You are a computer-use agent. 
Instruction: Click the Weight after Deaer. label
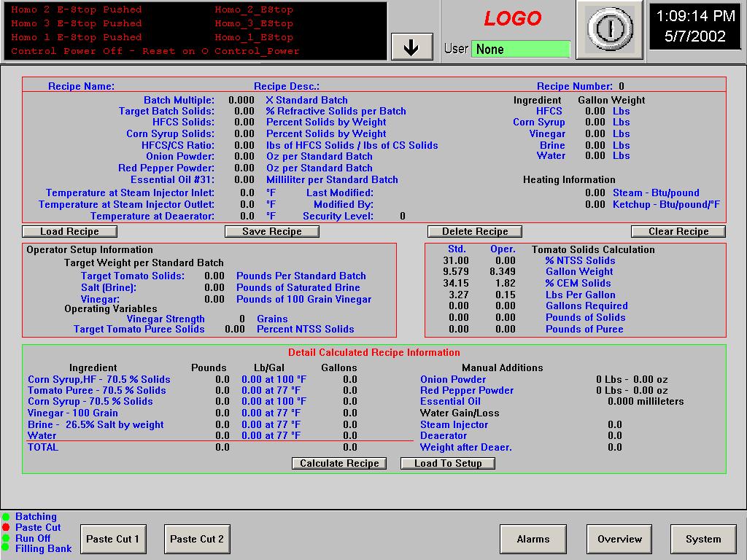pos(466,447)
